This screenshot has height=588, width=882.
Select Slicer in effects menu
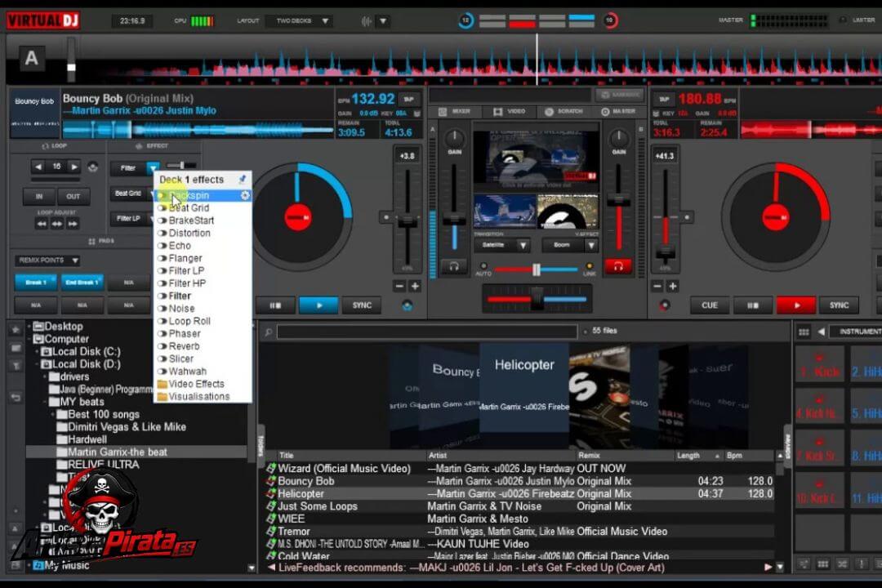(181, 359)
